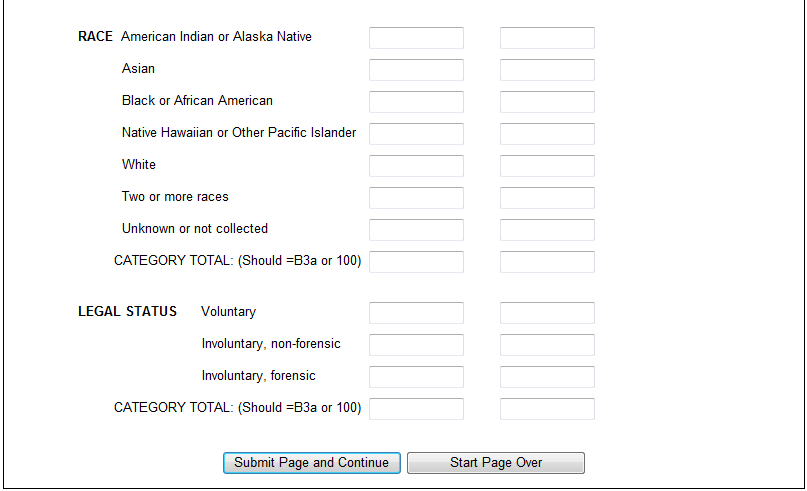This screenshot has width=807, height=491.
Task: Select first Involuntary, non-forensic input box
Action: (416, 345)
